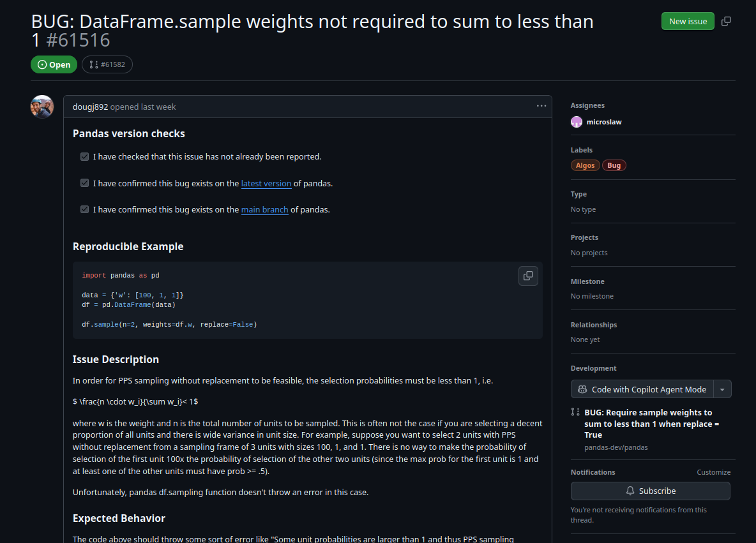Click the Open issue status badge

(x=54, y=64)
